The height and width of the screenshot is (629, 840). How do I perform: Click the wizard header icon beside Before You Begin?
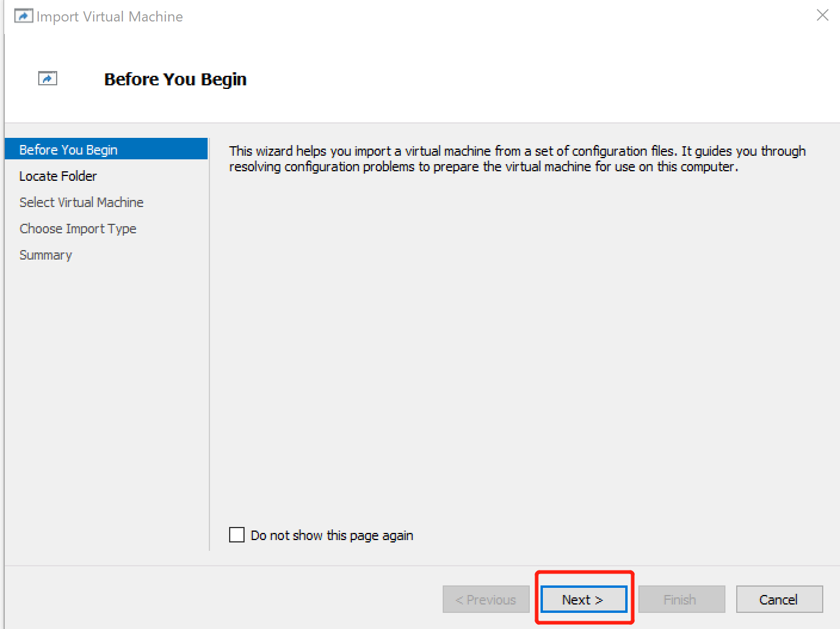point(48,78)
